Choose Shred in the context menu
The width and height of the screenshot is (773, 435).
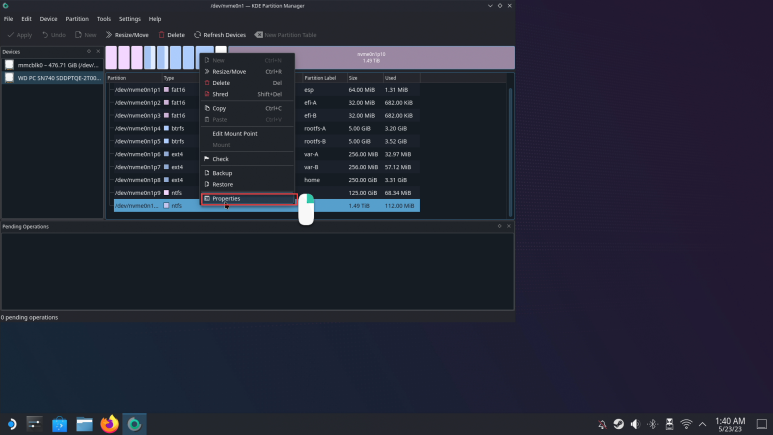247,94
